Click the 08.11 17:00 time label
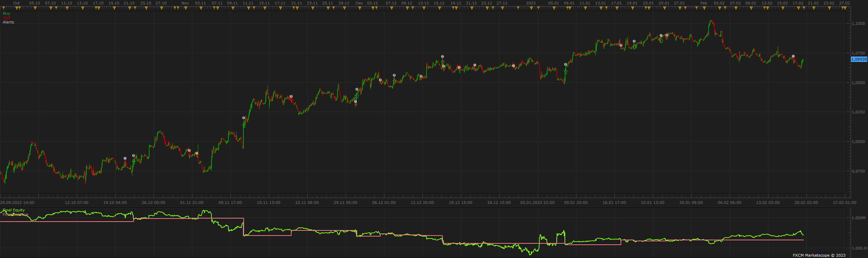The height and width of the screenshot is (258, 868). click(x=230, y=203)
